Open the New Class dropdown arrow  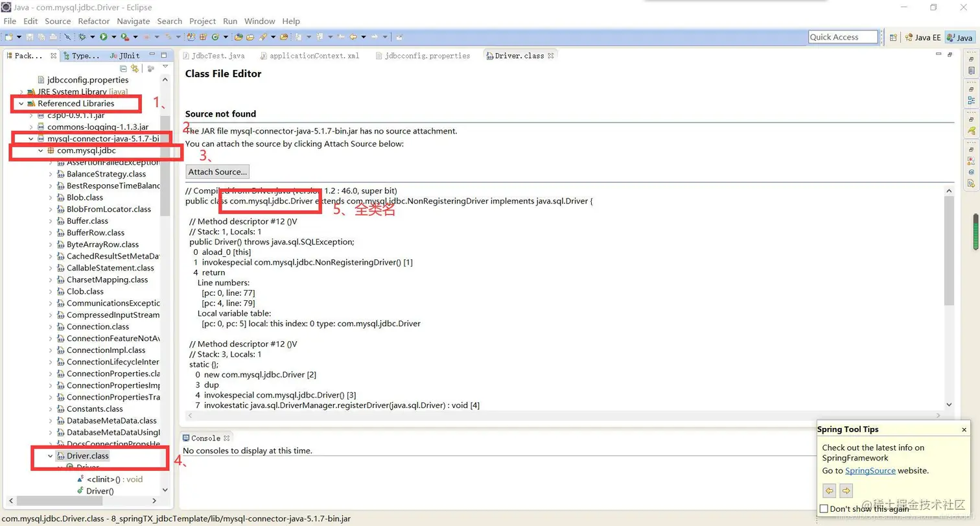(226, 37)
